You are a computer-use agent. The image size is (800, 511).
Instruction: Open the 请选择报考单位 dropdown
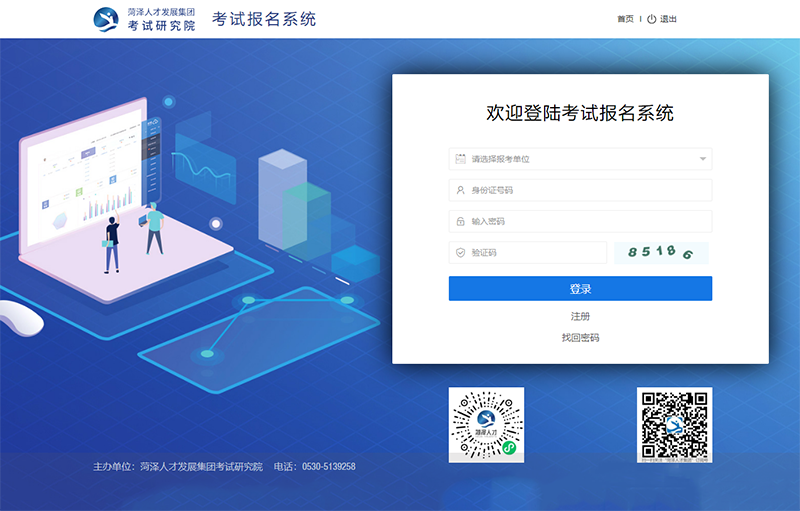tap(580, 159)
